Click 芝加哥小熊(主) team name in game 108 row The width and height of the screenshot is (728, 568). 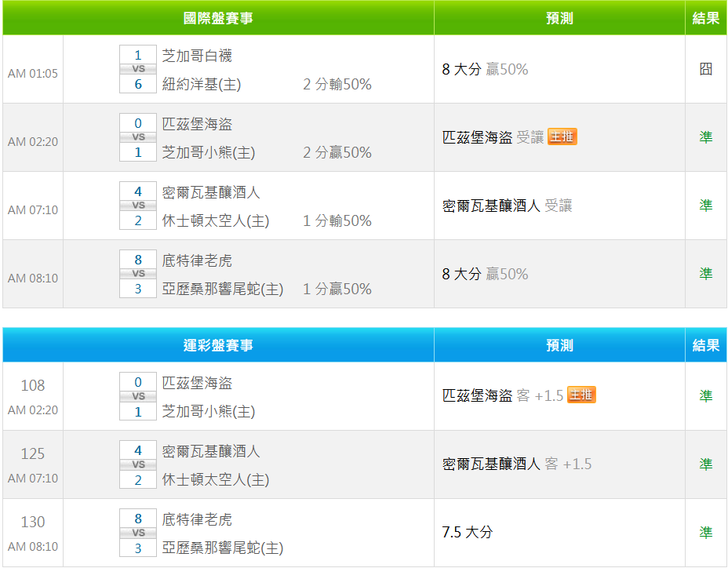[209, 412]
